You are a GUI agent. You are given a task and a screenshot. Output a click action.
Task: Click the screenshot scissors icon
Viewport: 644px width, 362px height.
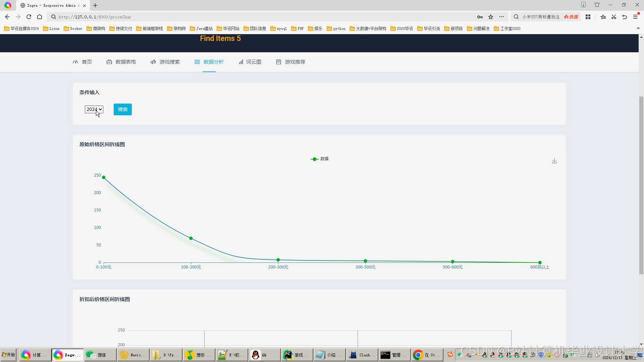click(x=614, y=17)
